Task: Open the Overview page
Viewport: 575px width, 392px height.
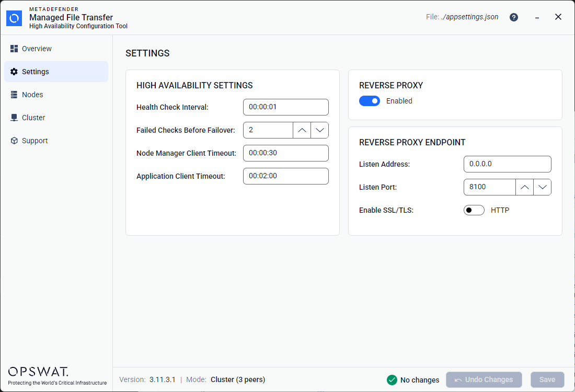Action: click(56, 49)
